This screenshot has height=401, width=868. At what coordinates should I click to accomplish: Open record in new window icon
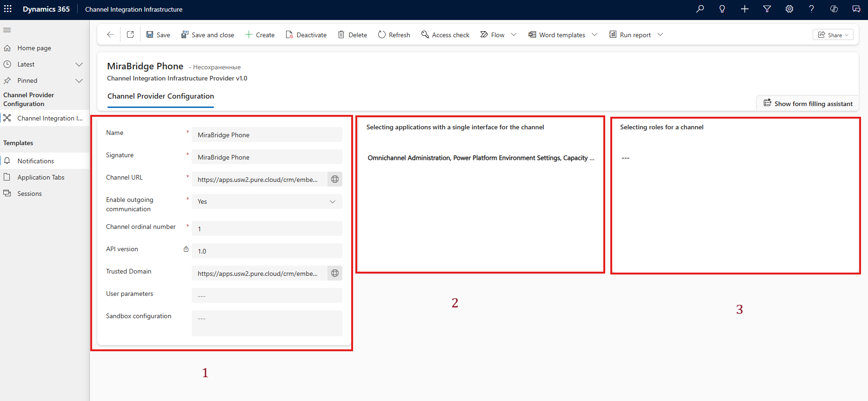click(130, 34)
